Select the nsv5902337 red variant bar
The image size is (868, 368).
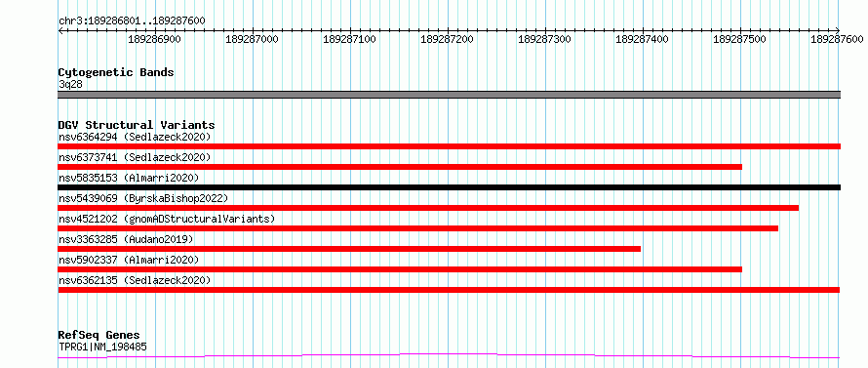pyautogui.click(x=400, y=269)
